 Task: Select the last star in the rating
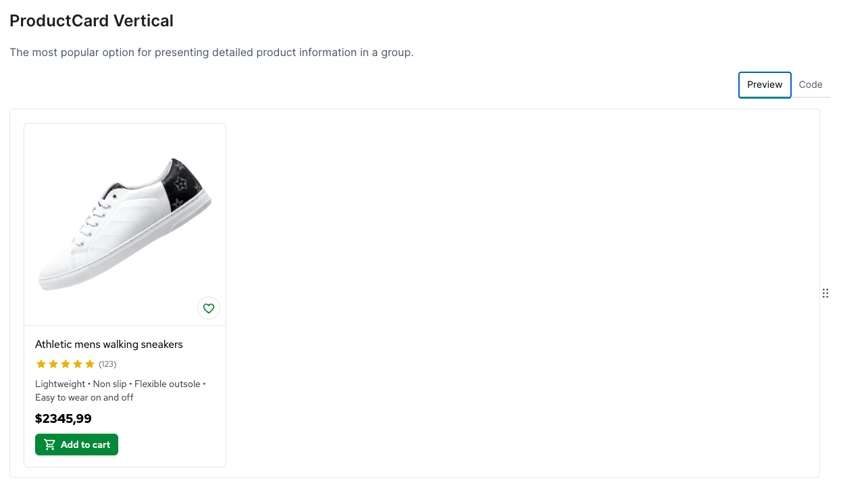click(89, 363)
